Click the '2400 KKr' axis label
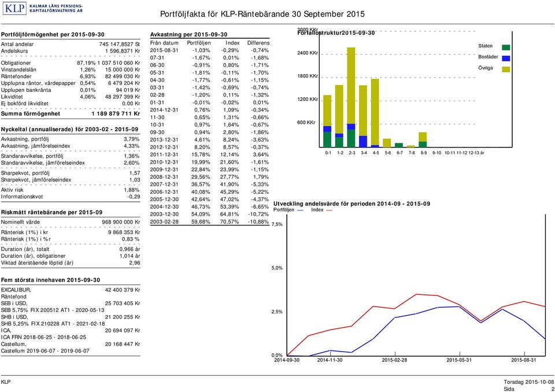Image resolution: width=555 pixels, height=392 pixels. pyautogui.click(x=308, y=53)
